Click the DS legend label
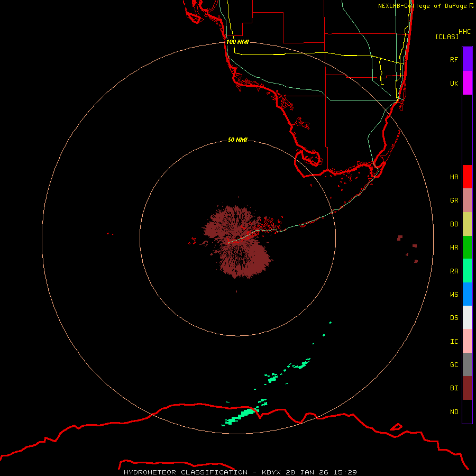The width and height of the screenshot is (476, 476). [454, 318]
